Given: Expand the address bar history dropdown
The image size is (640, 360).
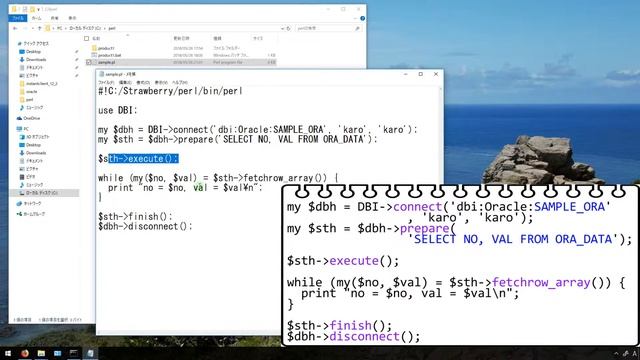Looking at the screenshot, I should (x=282, y=29).
